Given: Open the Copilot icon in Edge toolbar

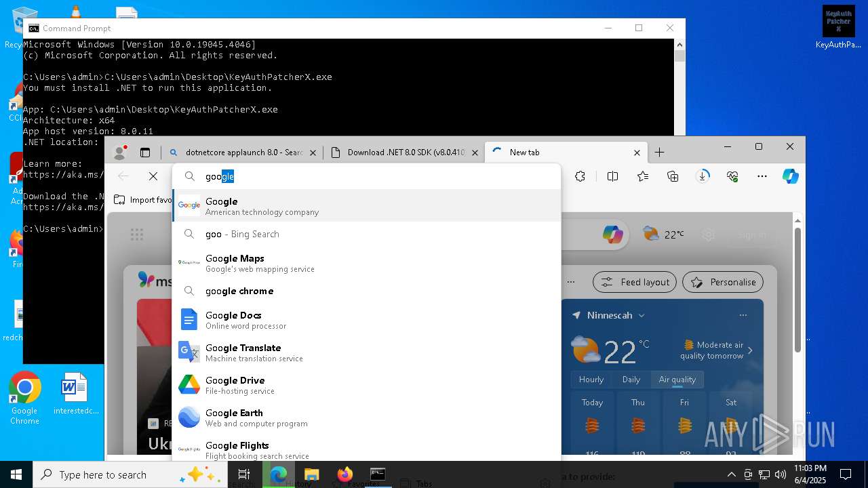Looking at the screenshot, I should [x=791, y=176].
